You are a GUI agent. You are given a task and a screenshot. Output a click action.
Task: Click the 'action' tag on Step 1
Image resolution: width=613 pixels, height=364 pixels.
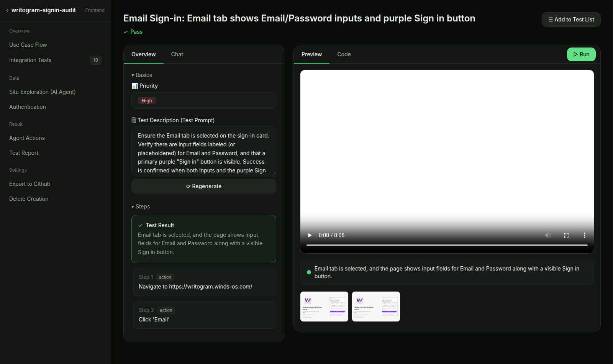coord(165,277)
